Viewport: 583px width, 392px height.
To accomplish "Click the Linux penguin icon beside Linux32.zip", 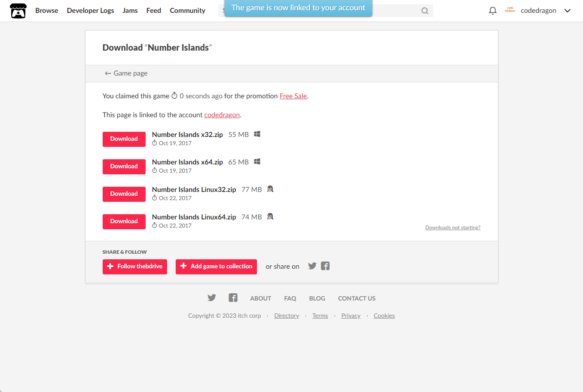I will (x=270, y=189).
